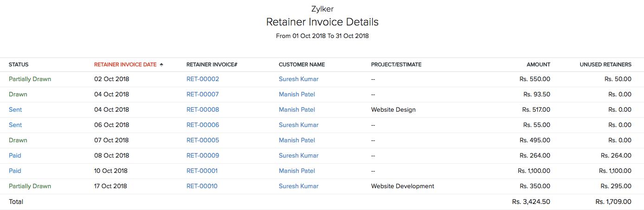
Task: Click the Paid status for RET-00001
Action: click(x=15, y=171)
